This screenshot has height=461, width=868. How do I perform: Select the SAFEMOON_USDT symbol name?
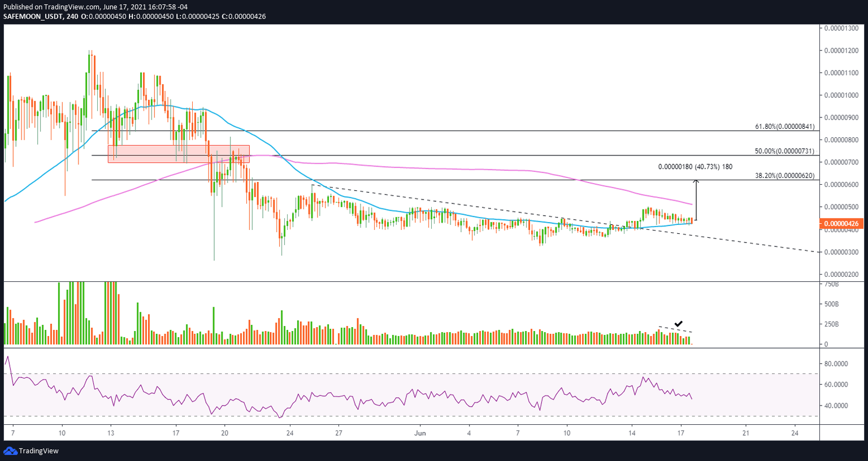(x=34, y=16)
